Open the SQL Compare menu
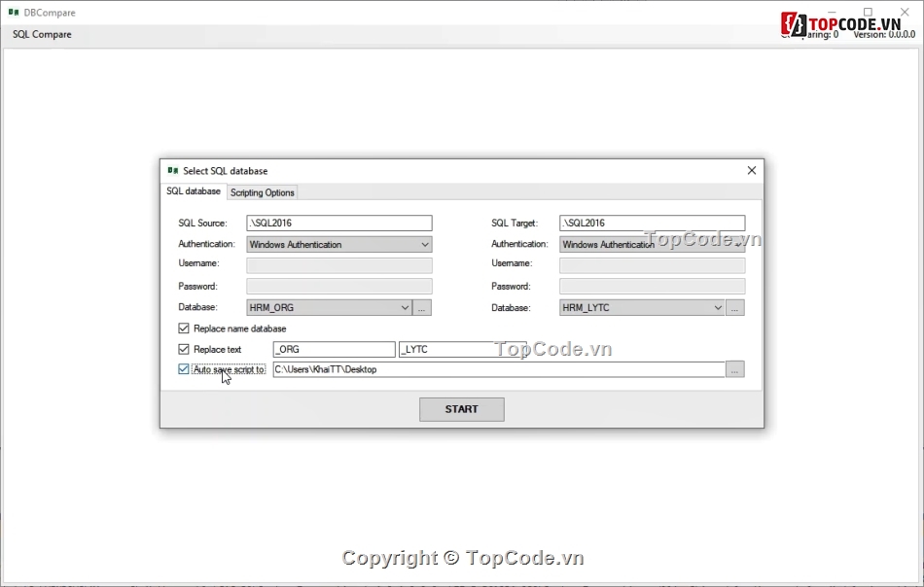924x587 pixels. (x=42, y=34)
